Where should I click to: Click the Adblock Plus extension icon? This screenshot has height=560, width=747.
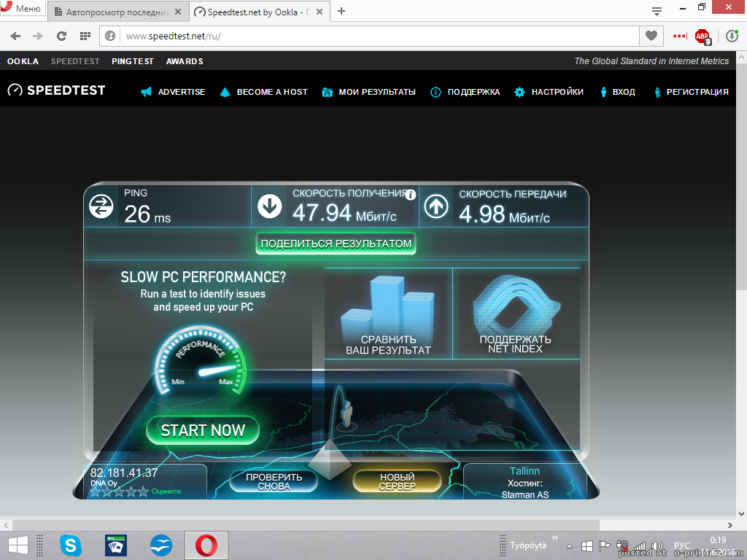(703, 36)
